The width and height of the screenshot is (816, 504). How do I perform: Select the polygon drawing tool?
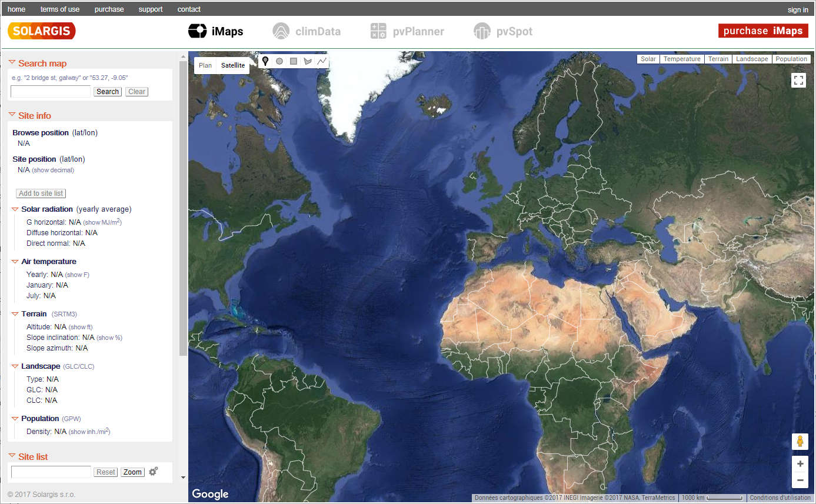[307, 61]
